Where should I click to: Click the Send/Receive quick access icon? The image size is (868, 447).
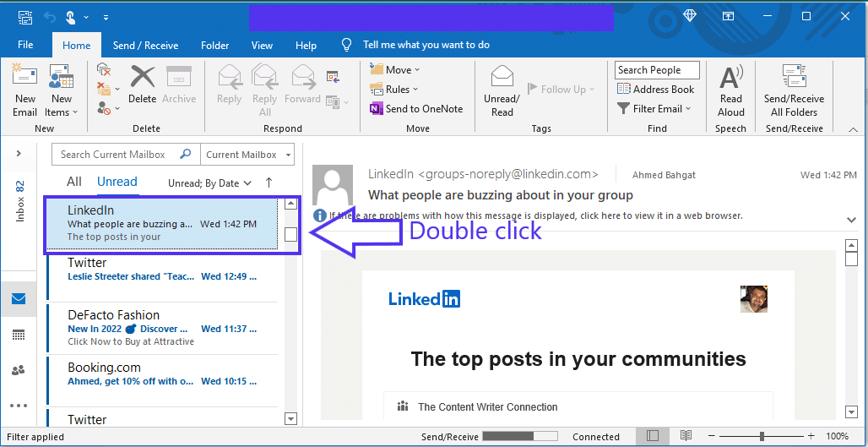(24, 17)
